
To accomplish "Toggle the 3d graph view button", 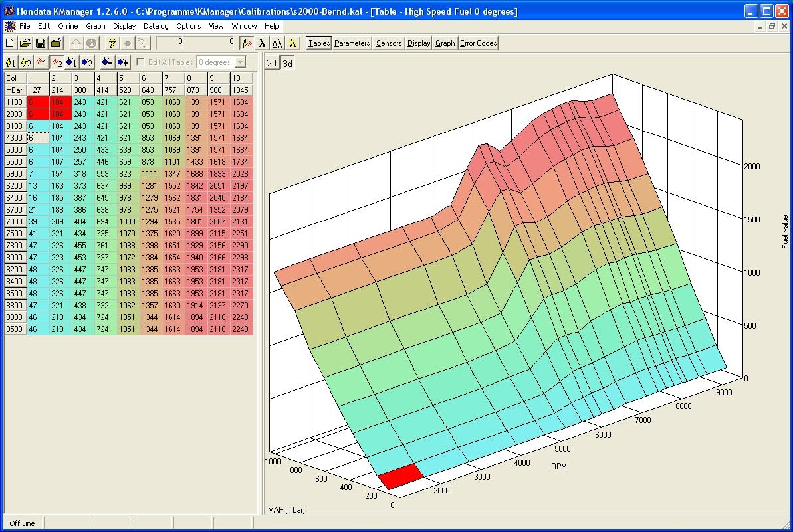I will point(288,63).
